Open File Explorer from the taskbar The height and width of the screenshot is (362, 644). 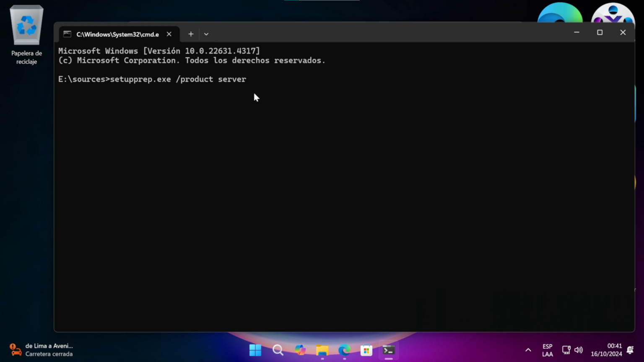click(322, 350)
